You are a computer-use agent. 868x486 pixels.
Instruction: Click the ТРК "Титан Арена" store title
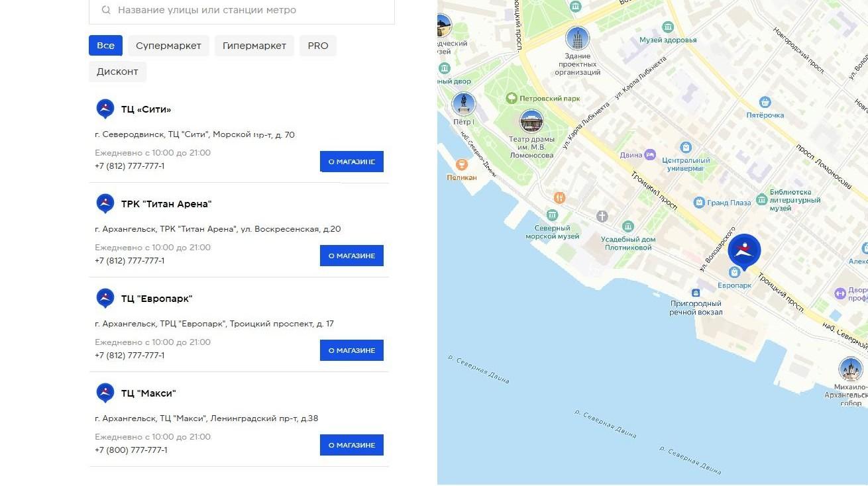(166, 204)
